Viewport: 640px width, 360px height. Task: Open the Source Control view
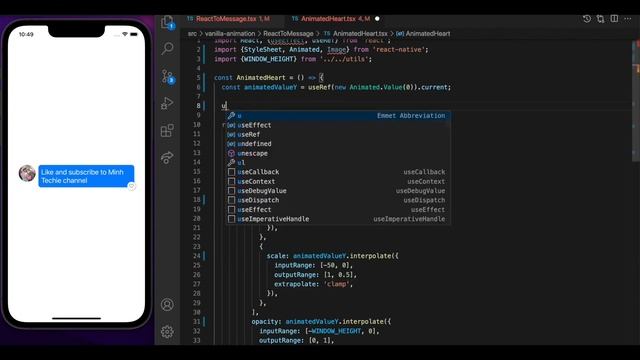[x=167, y=76]
